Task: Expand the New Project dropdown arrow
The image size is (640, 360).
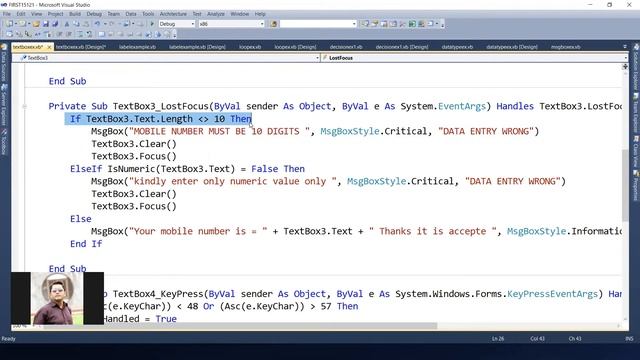Action: (16, 24)
